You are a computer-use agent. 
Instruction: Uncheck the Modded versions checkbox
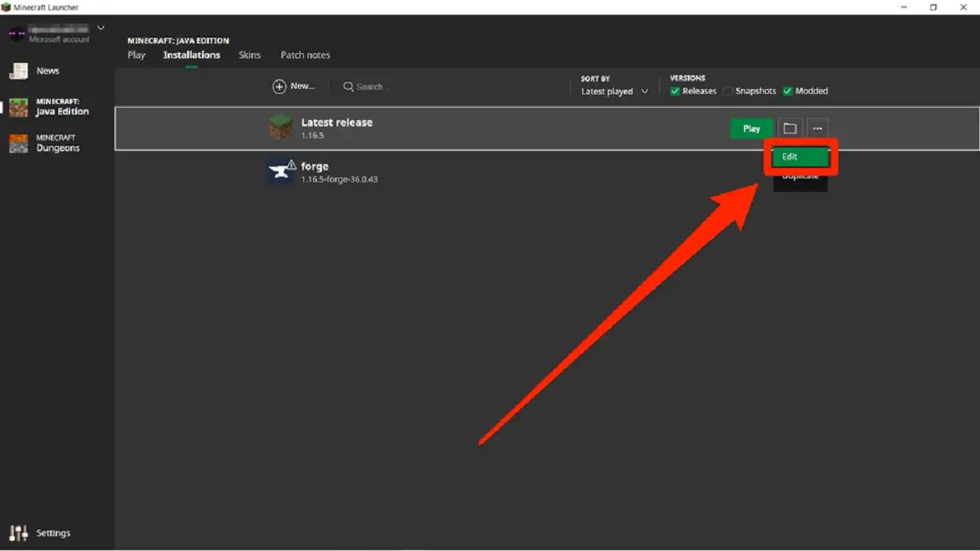[x=788, y=91]
